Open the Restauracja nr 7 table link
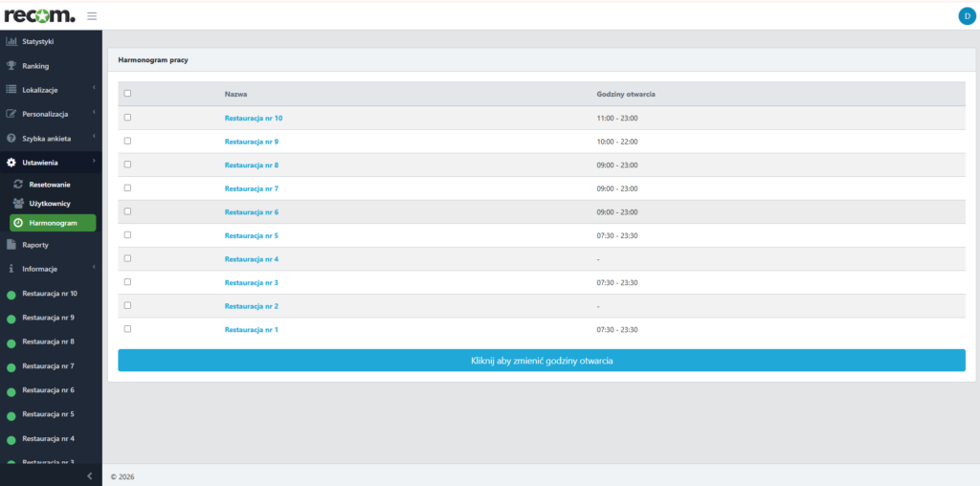This screenshot has height=486, width=980. click(x=251, y=188)
